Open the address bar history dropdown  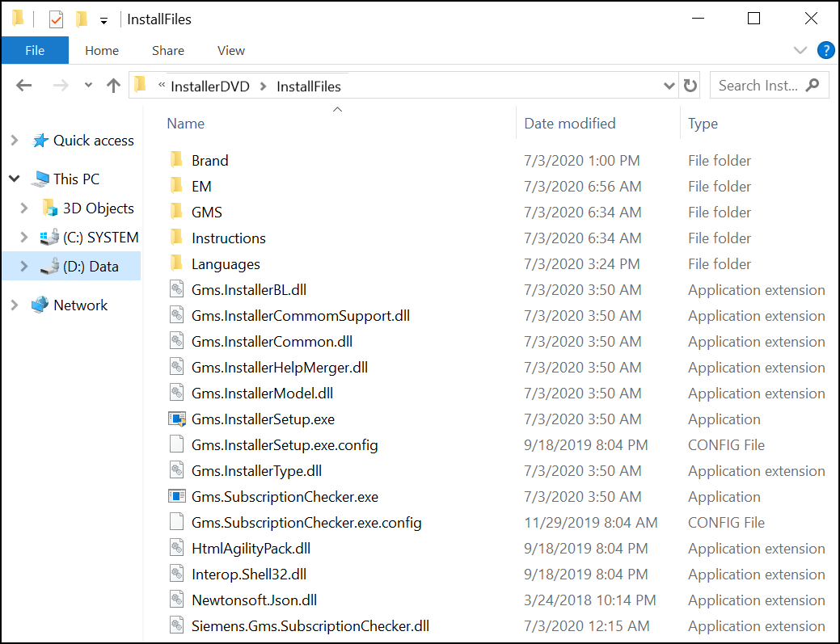669,86
